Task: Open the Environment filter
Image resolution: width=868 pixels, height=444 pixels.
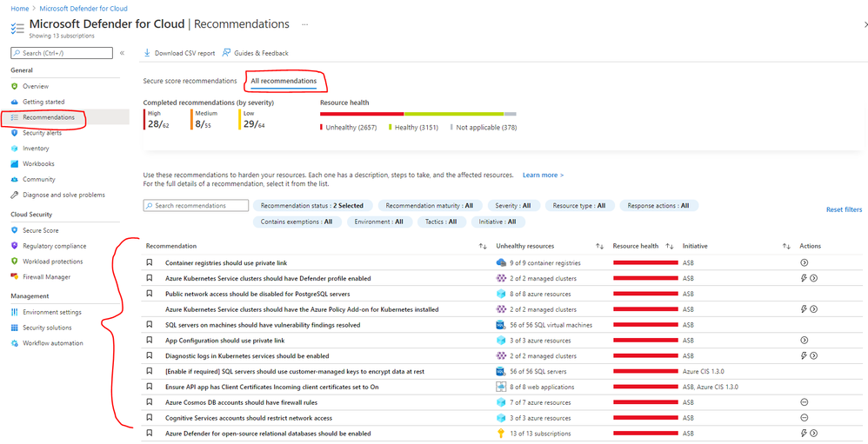Action: [x=380, y=222]
